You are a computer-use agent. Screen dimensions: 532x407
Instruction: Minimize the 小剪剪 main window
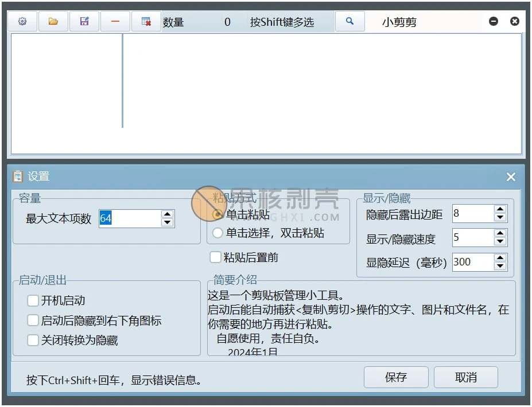[x=494, y=21]
